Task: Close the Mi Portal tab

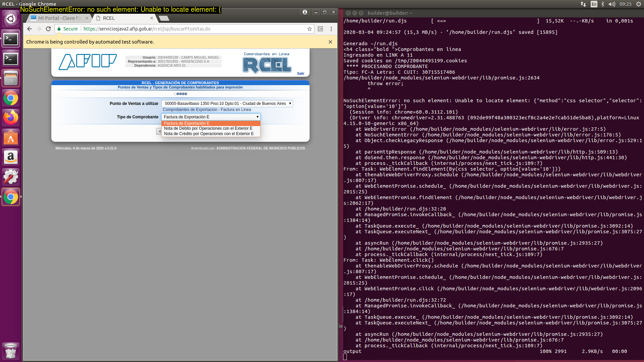Action: tap(87, 18)
